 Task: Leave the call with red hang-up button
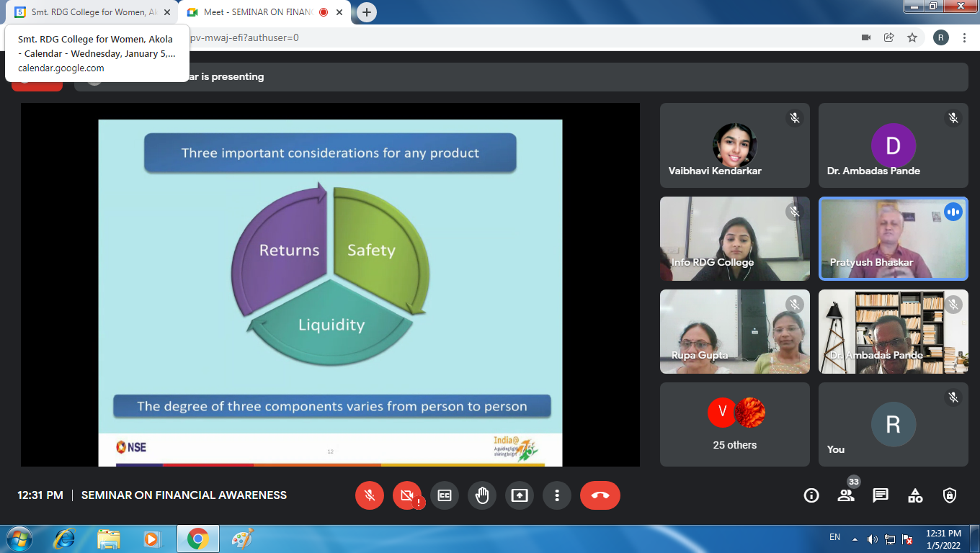(600, 495)
